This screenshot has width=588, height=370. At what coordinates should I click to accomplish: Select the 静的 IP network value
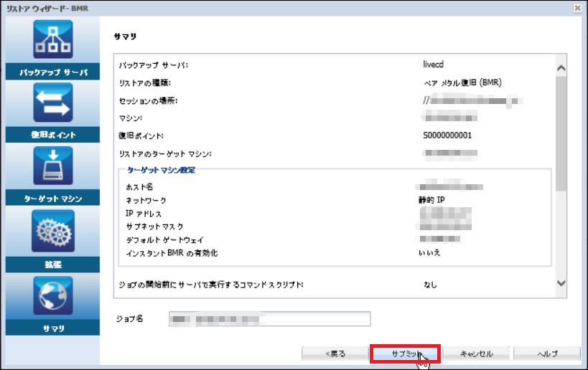[x=431, y=200]
